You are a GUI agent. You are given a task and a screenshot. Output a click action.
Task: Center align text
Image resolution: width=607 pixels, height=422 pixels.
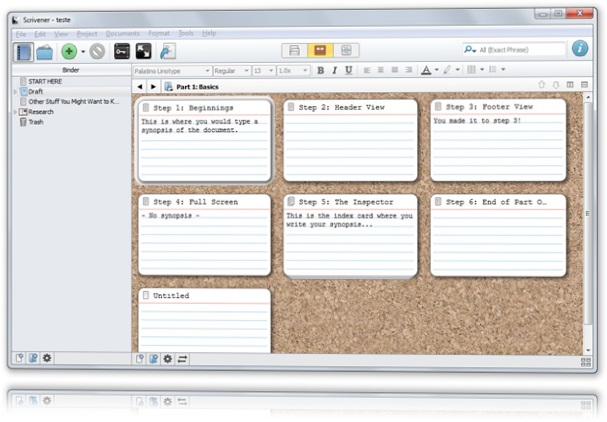point(381,70)
